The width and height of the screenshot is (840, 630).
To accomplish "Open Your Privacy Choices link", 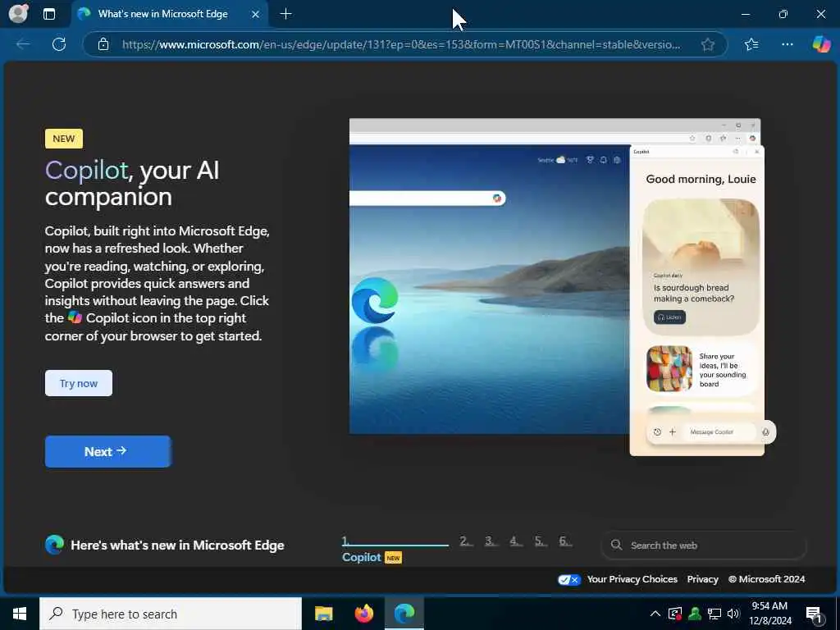I will tap(632, 579).
